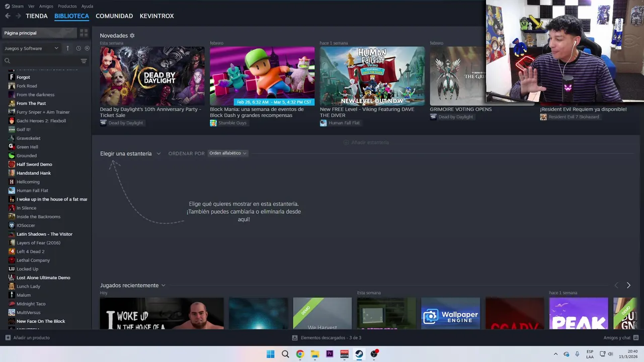644x362 pixels.
Task: Open Google Chrome from taskbar
Action: click(x=300, y=354)
